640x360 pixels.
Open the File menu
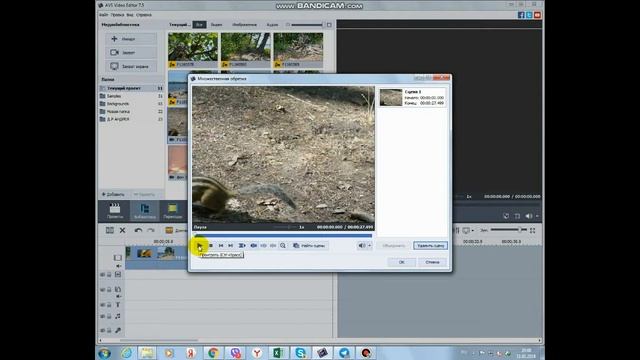click(x=104, y=15)
